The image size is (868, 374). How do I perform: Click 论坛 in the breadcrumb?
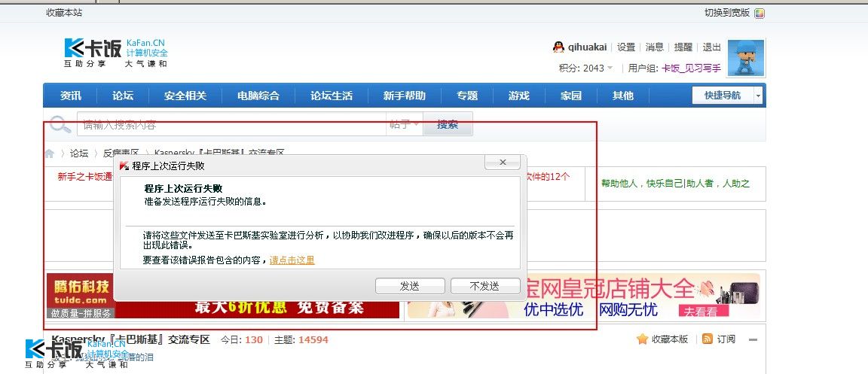click(x=79, y=154)
